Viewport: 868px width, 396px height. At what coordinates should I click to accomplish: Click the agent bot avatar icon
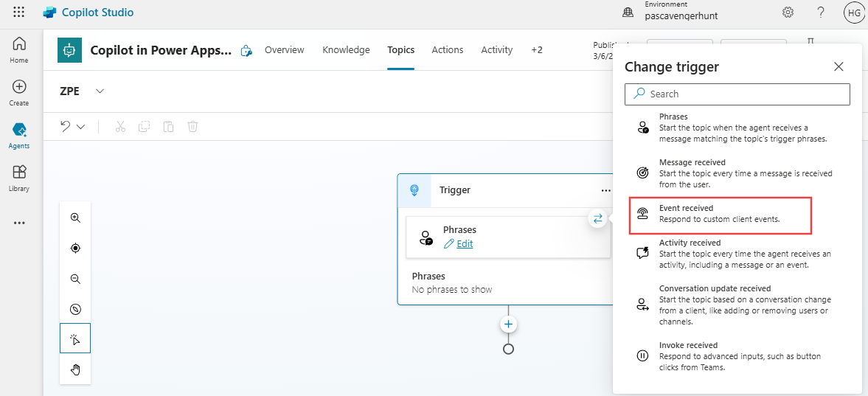69,50
